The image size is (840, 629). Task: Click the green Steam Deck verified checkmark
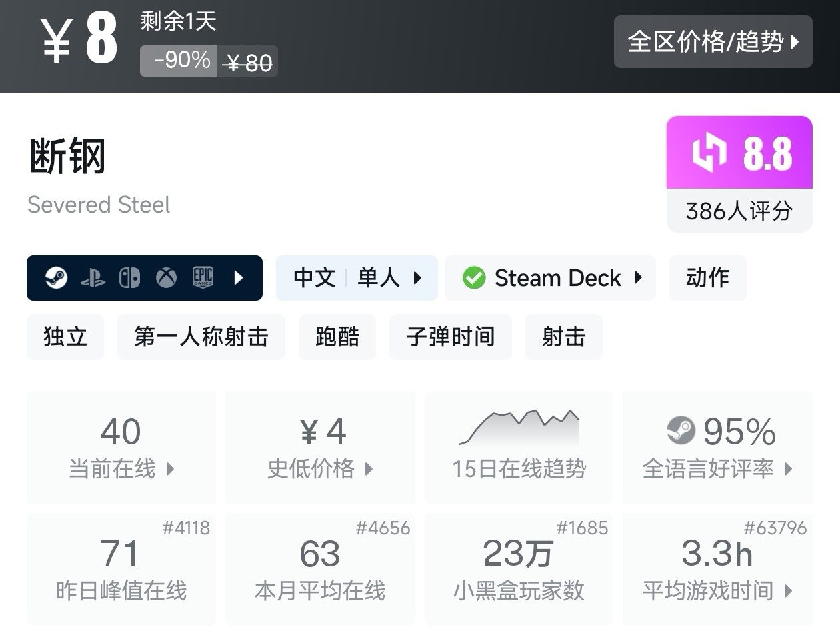point(474,278)
